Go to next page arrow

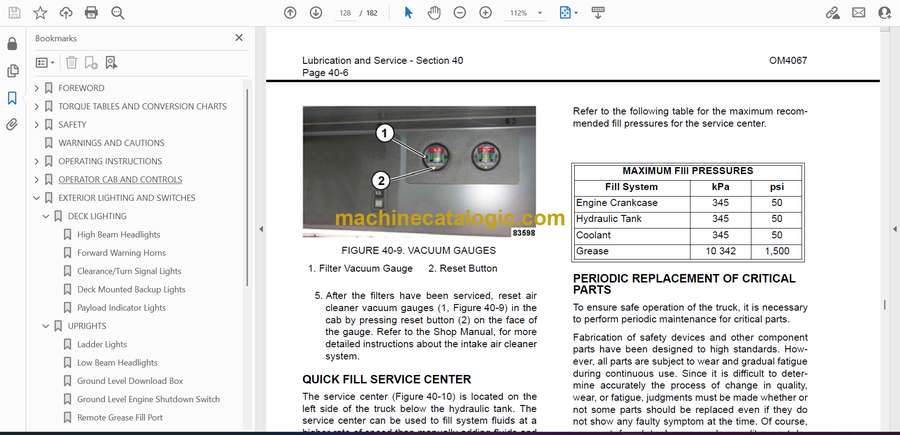pyautogui.click(x=316, y=13)
